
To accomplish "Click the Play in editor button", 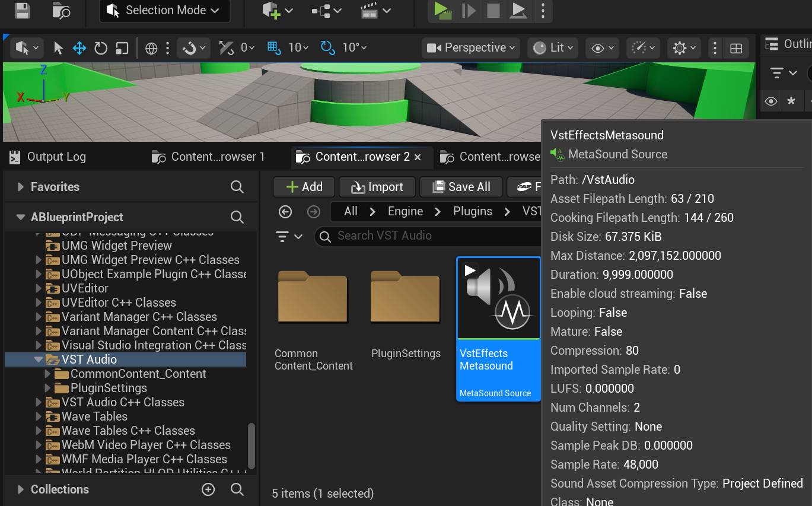I will pyautogui.click(x=441, y=10).
